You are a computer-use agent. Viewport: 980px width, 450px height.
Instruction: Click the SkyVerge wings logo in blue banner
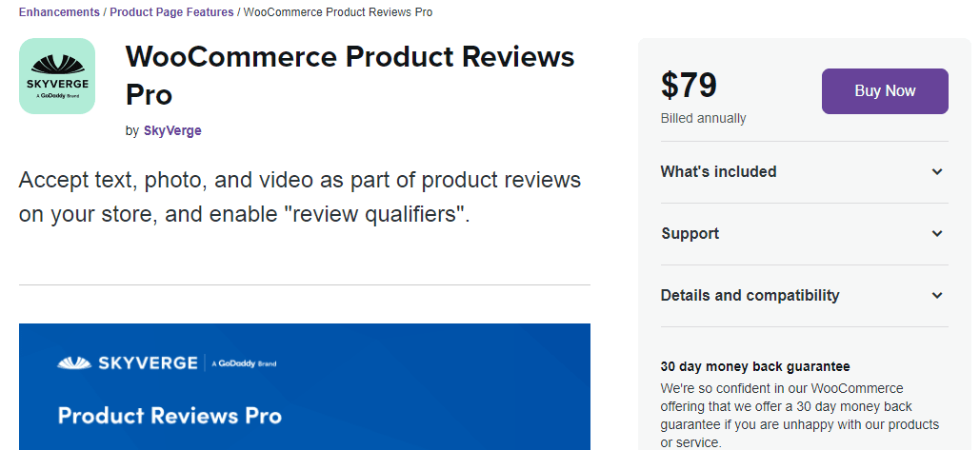coord(74,362)
